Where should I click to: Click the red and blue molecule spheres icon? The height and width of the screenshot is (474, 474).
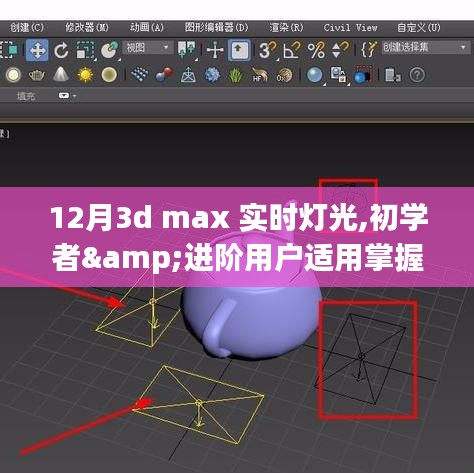click(164, 75)
